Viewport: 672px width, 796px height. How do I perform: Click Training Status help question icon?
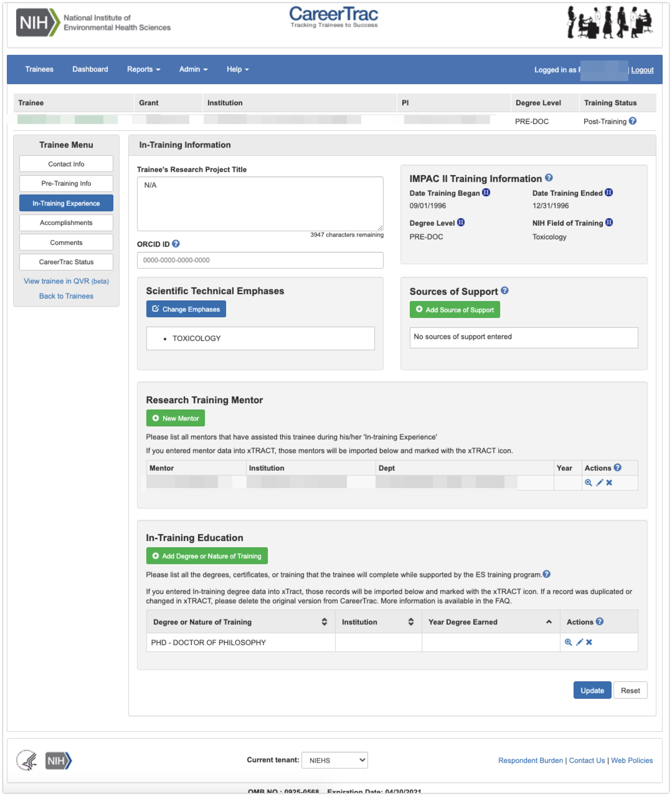[x=632, y=121]
